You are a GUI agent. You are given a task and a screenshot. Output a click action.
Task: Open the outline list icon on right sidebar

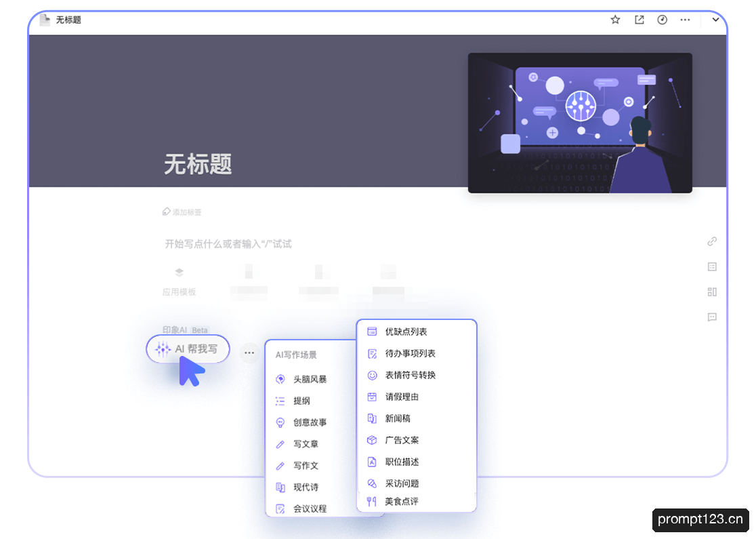point(712,267)
